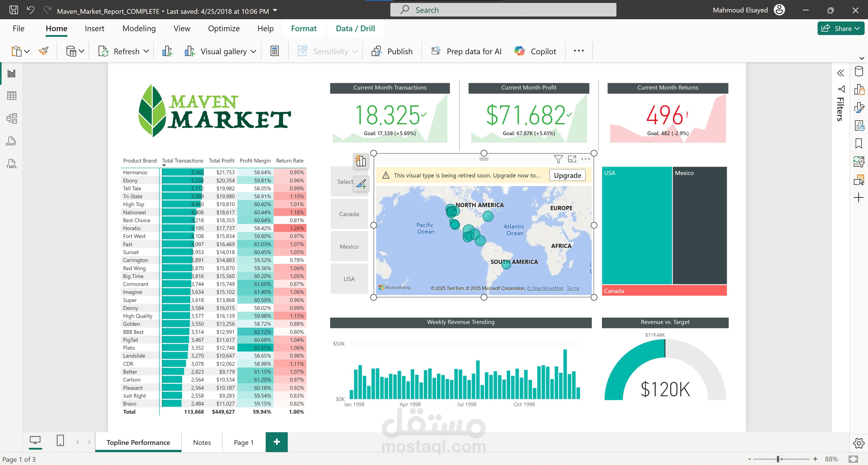The width and height of the screenshot is (868, 465).
Task: Go to the Page 1 tab
Action: point(244,442)
